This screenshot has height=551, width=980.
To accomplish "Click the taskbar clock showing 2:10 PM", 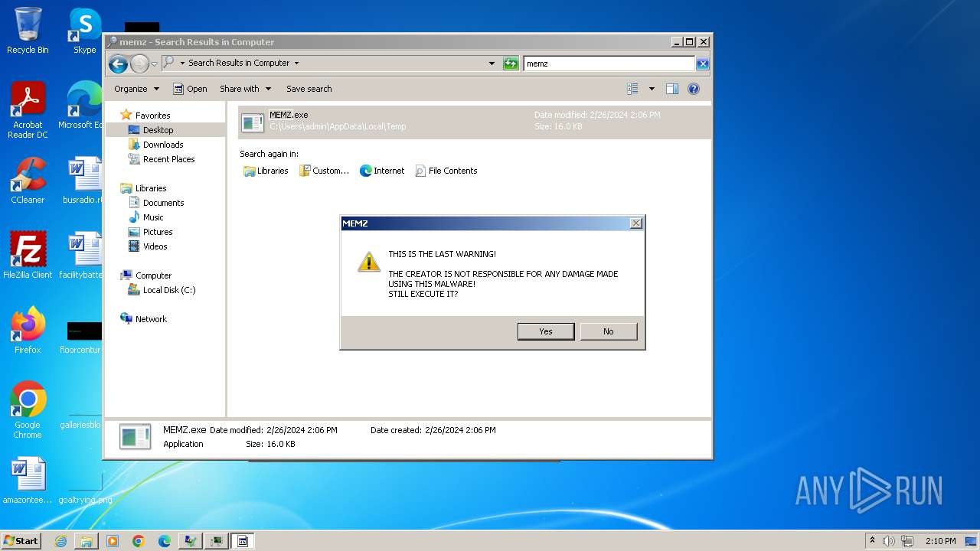I will point(940,541).
